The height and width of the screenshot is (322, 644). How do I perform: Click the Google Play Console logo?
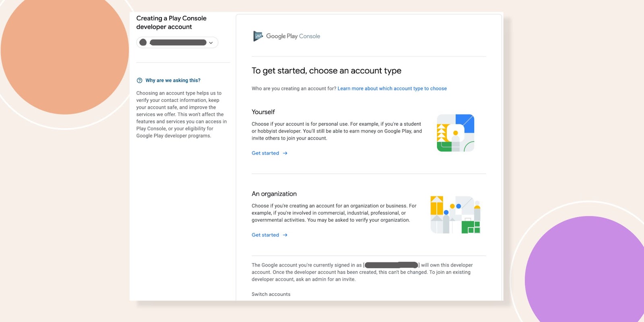(287, 36)
